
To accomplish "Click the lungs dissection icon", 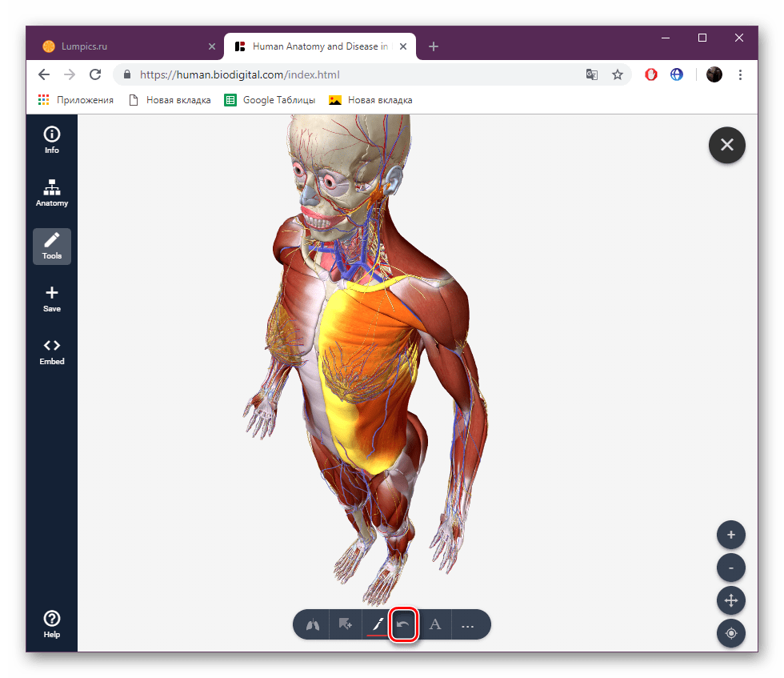I will [x=311, y=624].
